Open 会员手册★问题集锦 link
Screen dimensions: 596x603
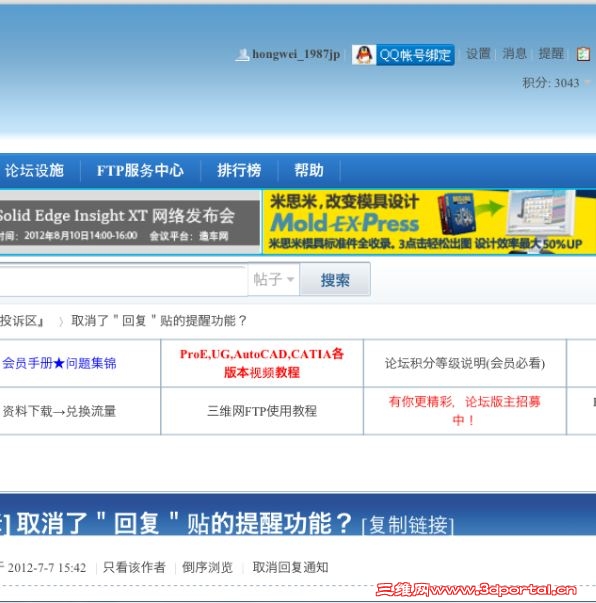tap(59, 363)
